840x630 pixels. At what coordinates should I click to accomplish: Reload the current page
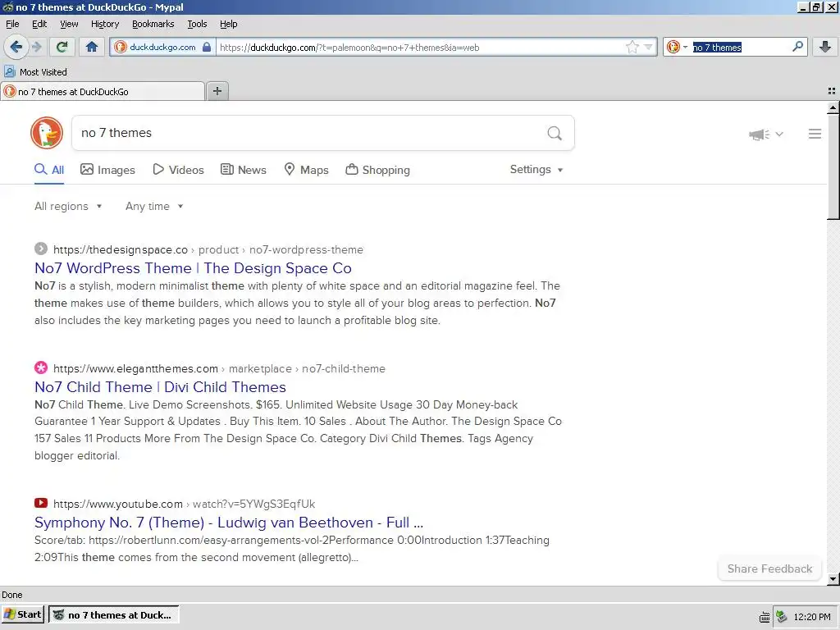62,47
